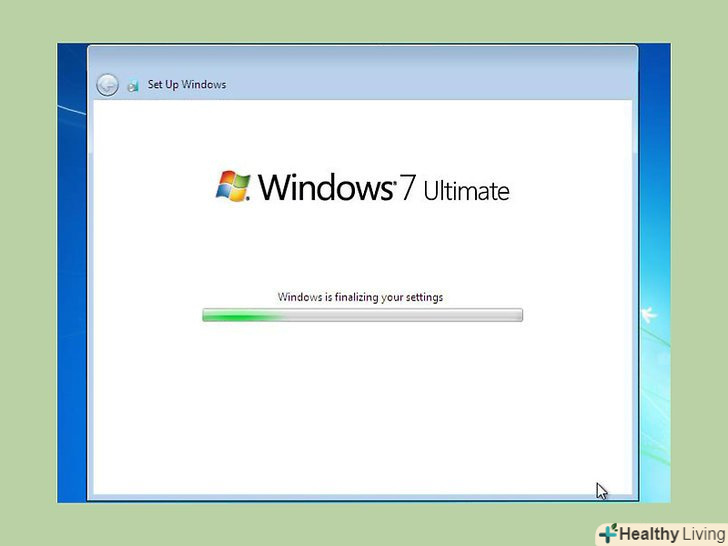Screen dimensions: 728x546
Task: Click the 'Windows 7 Ultimate' heading
Action: (384, 188)
